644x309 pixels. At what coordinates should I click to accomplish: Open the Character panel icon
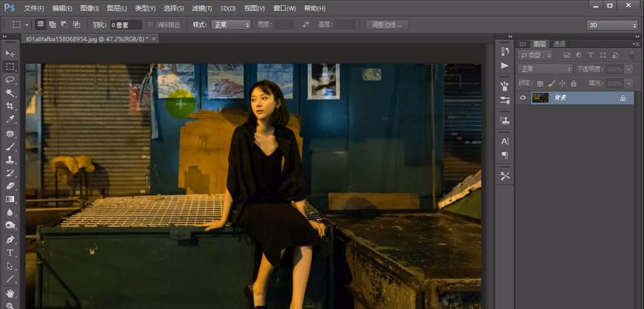pos(505,141)
